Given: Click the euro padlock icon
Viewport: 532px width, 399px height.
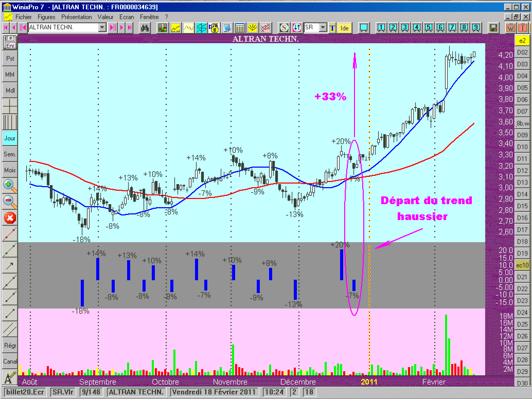Looking at the screenshot, I should [x=214, y=28].
